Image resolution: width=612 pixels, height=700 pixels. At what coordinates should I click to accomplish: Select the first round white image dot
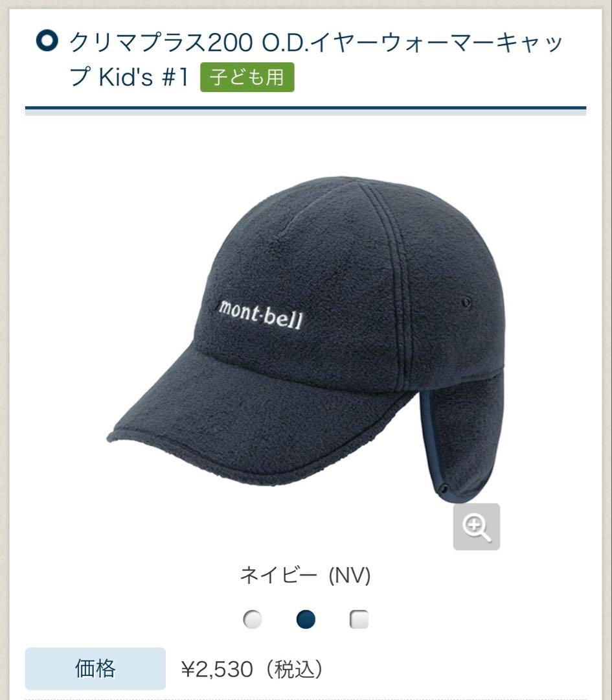click(253, 619)
